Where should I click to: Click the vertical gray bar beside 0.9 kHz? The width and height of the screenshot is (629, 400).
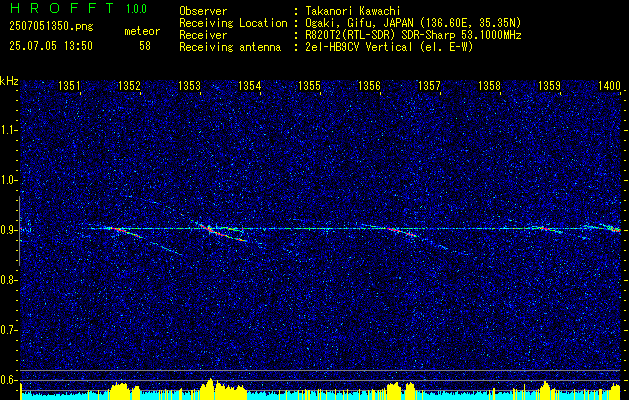click(x=20, y=231)
